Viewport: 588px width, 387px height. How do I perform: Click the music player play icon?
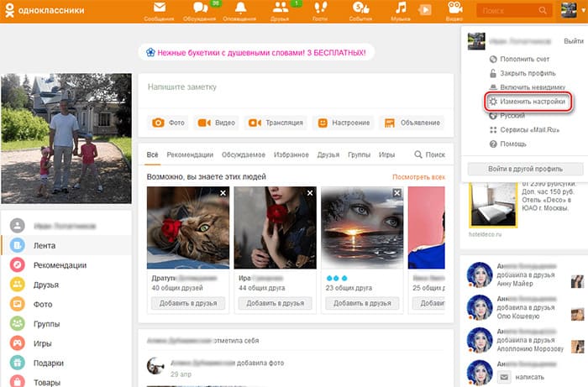pos(425,10)
